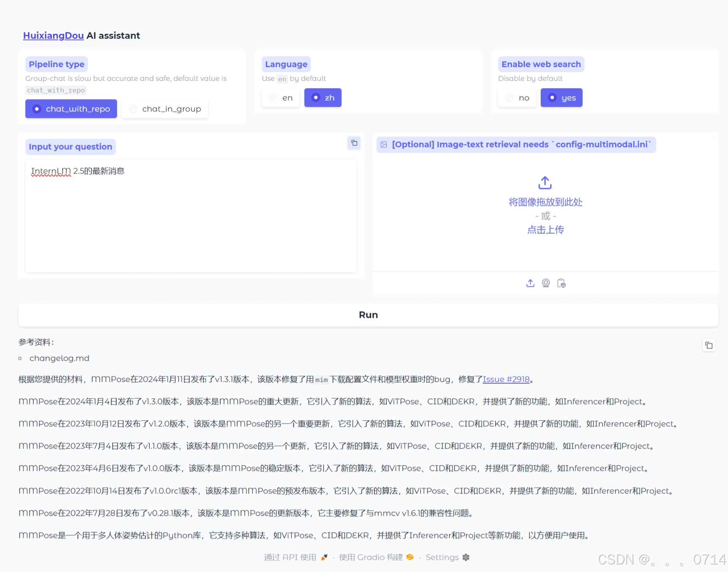
Task: Enable web search with yes option
Action: (561, 98)
